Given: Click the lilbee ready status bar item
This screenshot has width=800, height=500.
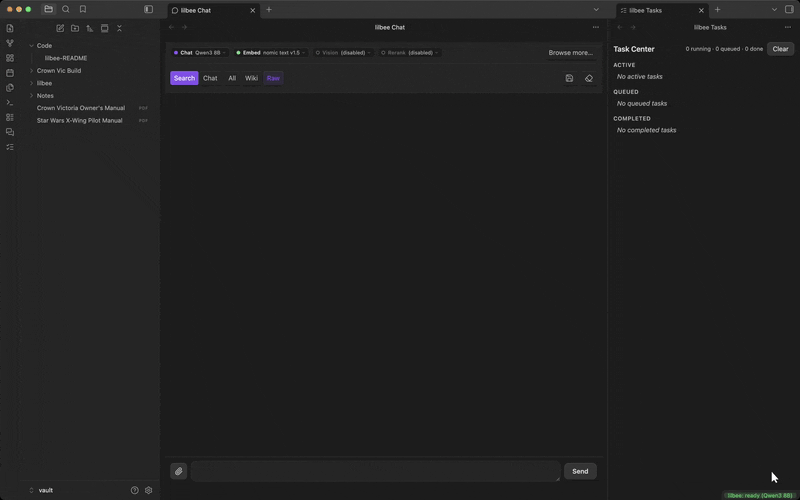Looking at the screenshot, I should [760, 495].
